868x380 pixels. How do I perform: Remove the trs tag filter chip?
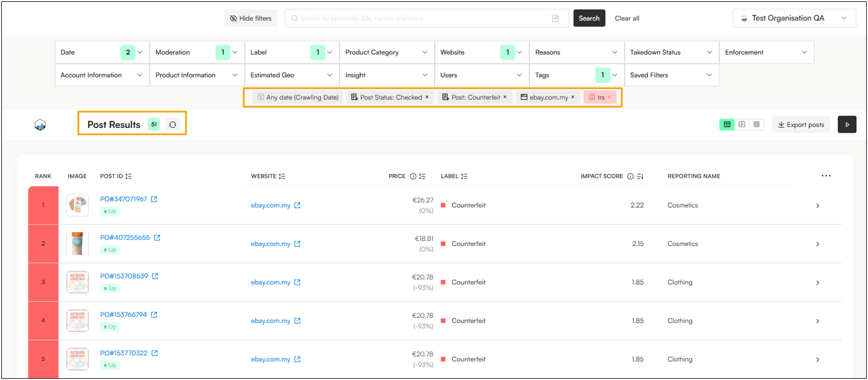tap(610, 97)
